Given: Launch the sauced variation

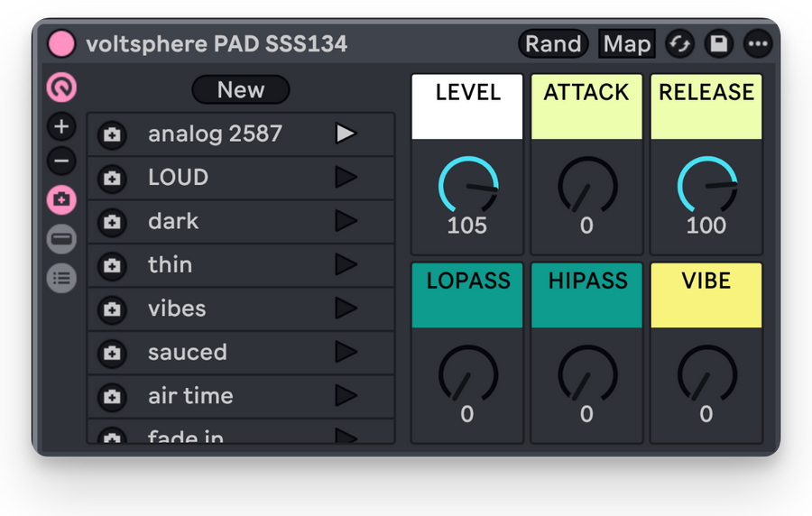Looking at the screenshot, I should pyautogui.click(x=346, y=352).
